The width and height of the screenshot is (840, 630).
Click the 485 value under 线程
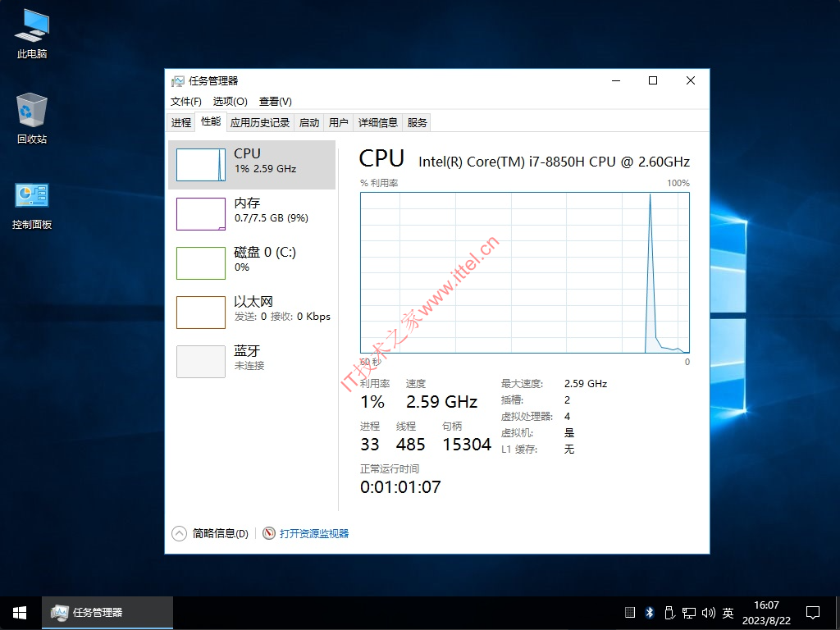pos(410,445)
